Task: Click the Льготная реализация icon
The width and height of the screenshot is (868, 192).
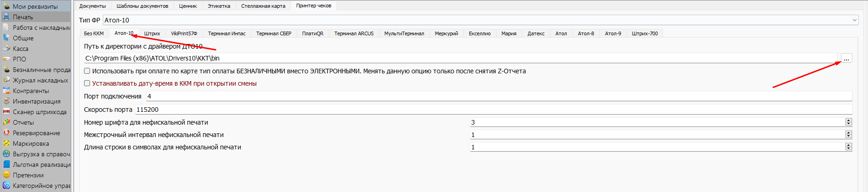Action: coord(6,165)
